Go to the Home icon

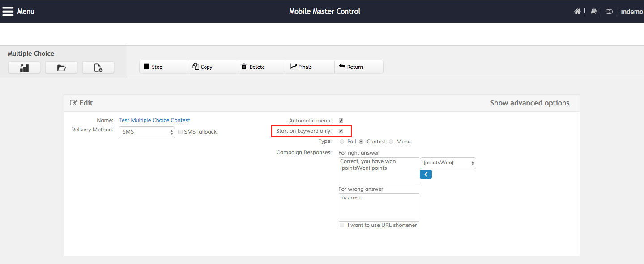(577, 12)
